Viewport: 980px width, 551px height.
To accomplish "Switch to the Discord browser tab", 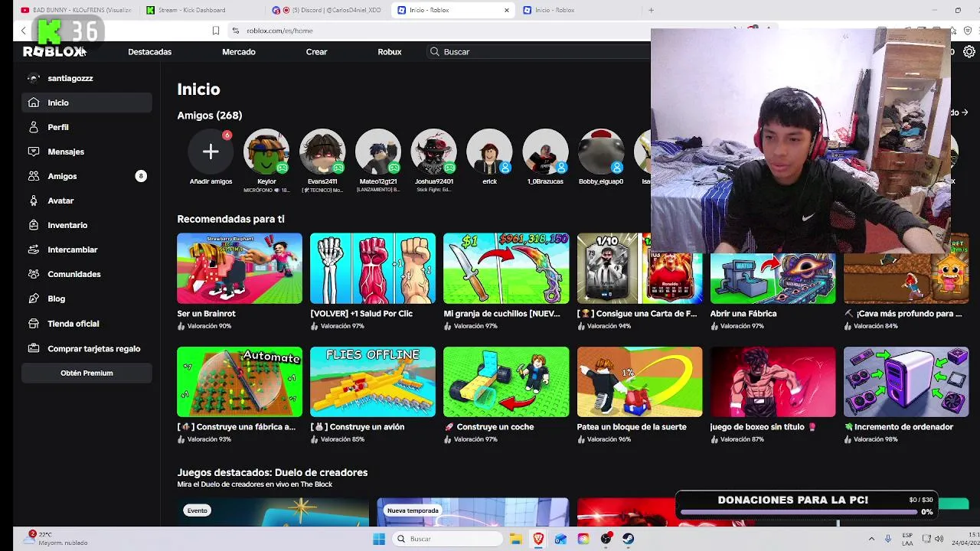I will click(329, 10).
